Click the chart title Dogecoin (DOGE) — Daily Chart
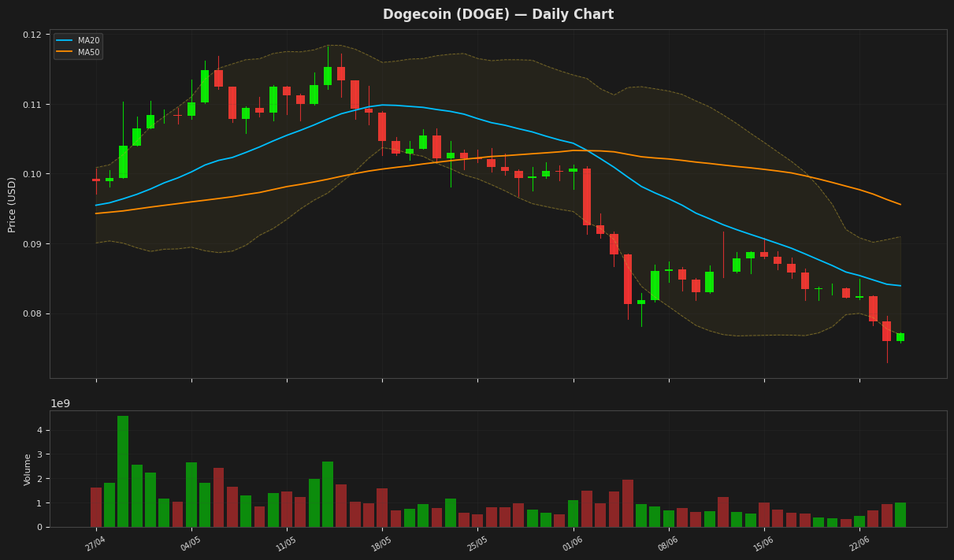This screenshot has height=560, width=954. pos(498,15)
